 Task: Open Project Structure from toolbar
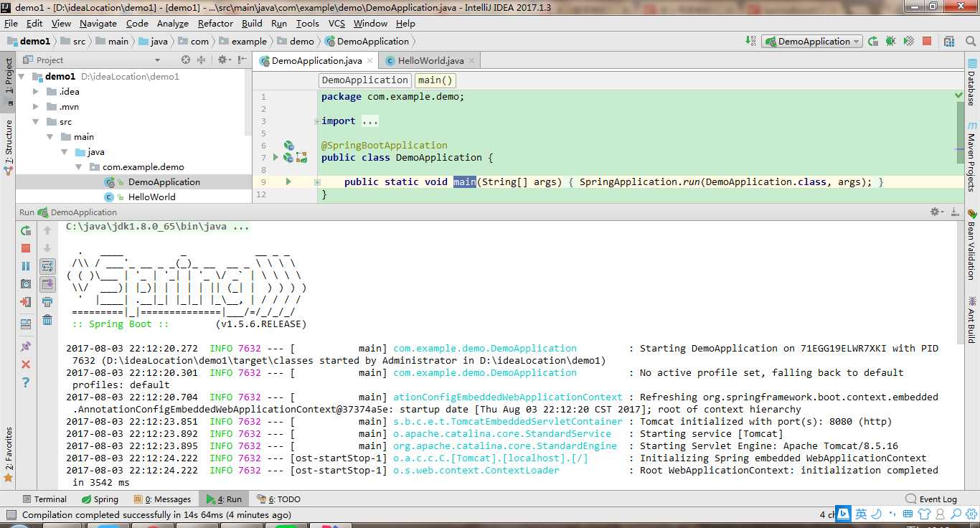950,42
